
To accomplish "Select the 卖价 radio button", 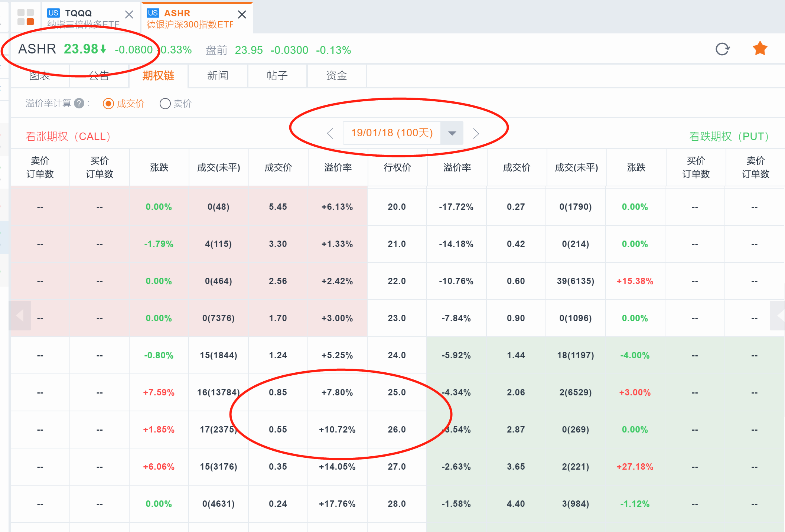I will 165,104.
